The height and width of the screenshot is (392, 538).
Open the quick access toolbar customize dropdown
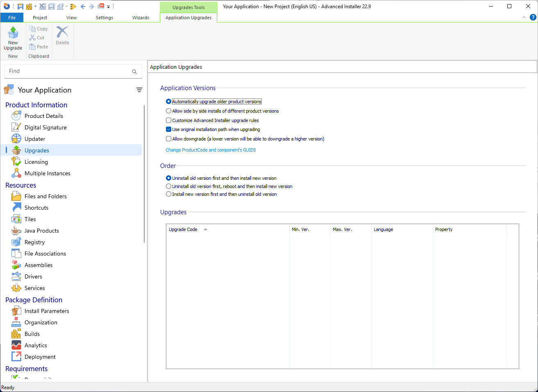108,6
